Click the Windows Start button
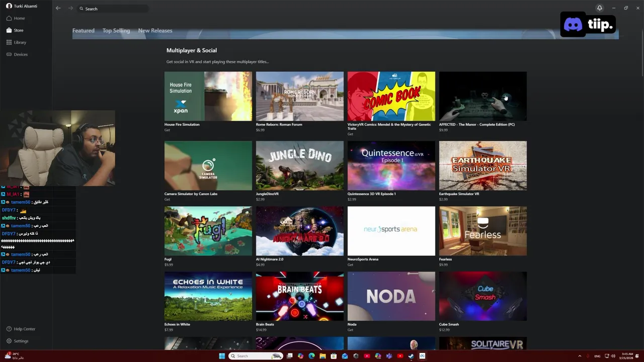This screenshot has height=362, width=644. pyautogui.click(x=222, y=356)
